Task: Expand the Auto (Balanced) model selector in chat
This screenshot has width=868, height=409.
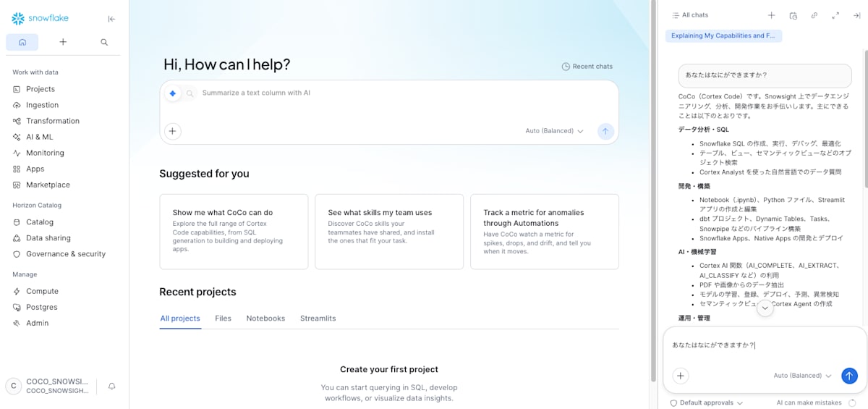Action: 802,376
